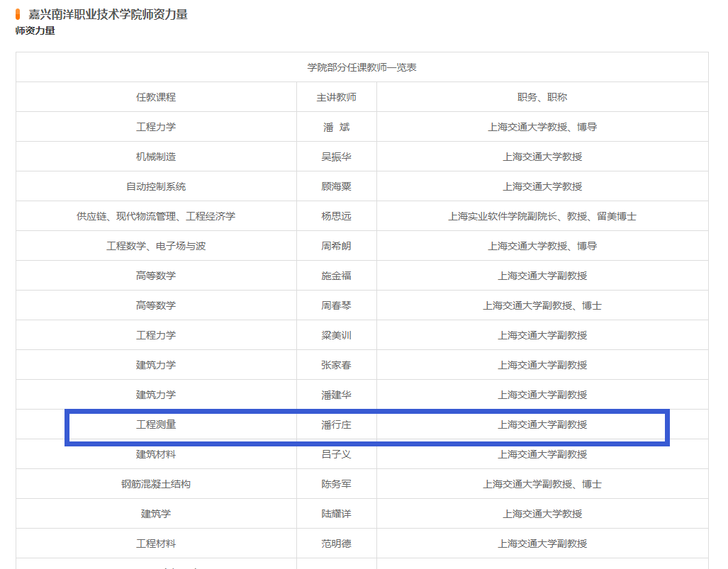
Task: Click teacher name 杨思远
Action: tap(337, 216)
